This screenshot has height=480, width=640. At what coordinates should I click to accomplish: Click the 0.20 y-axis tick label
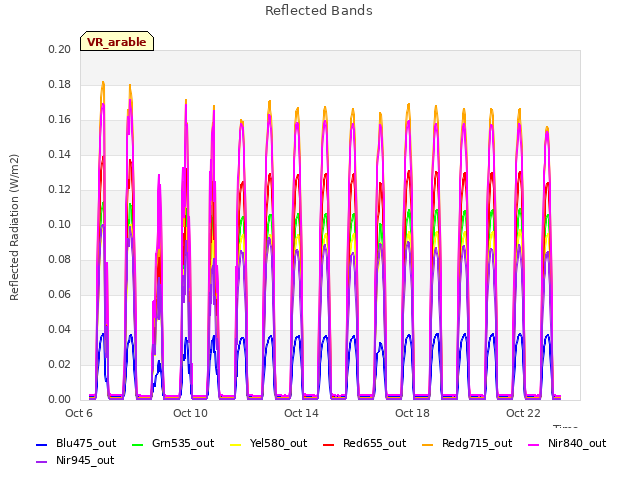(x=60, y=49)
